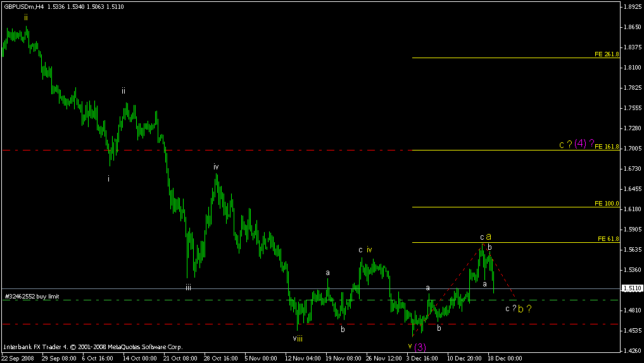
Task: Click the yellow iv wave label beside c
Action: 369,249
